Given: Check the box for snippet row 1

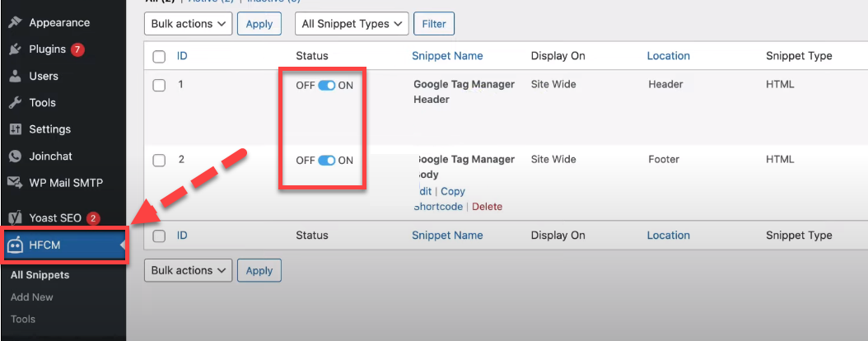Looking at the screenshot, I should 160,85.
